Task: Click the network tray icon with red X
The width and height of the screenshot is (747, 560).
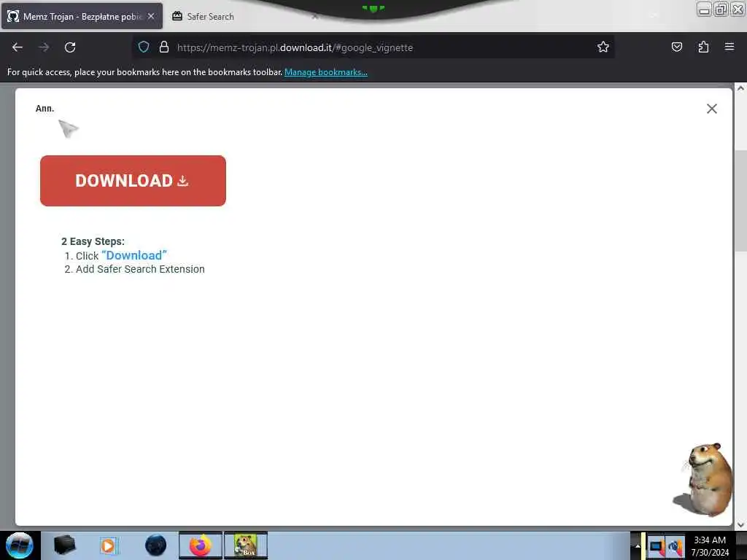Action: pyautogui.click(x=676, y=547)
